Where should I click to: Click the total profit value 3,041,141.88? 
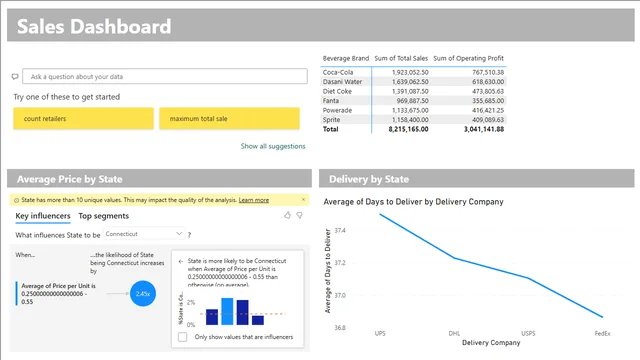point(484,129)
